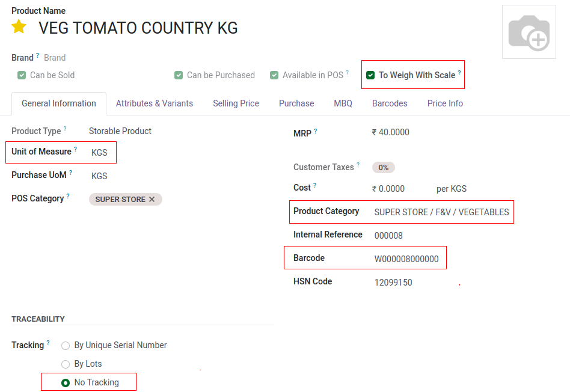Viewport: 570px width, 392px height.
Task: Click the 0% customer tax tag
Action: (x=383, y=167)
